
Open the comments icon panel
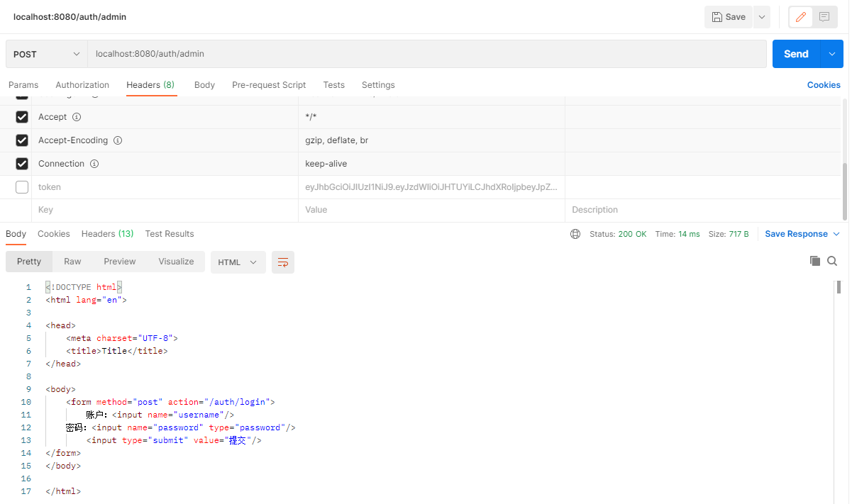coord(824,17)
